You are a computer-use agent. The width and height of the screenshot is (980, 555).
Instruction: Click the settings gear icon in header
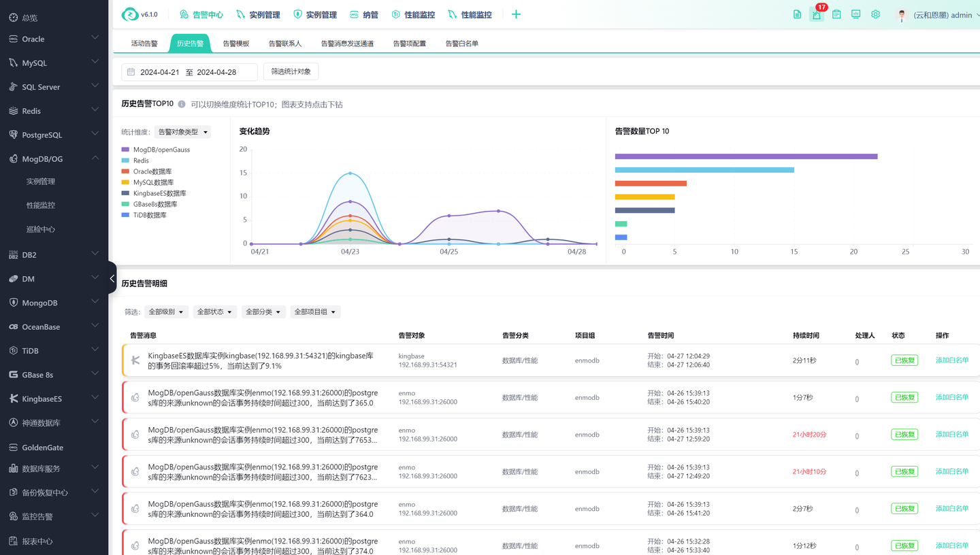pyautogui.click(x=875, y=14)
